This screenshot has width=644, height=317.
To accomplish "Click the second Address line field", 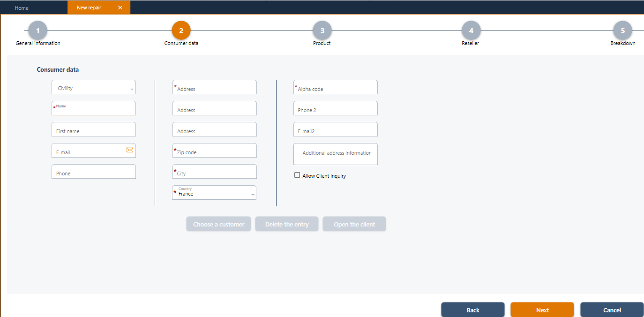I will pos(215,108).
